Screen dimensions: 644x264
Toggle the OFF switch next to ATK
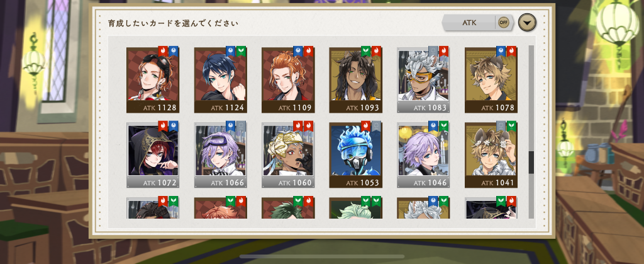tap(504, 23)
